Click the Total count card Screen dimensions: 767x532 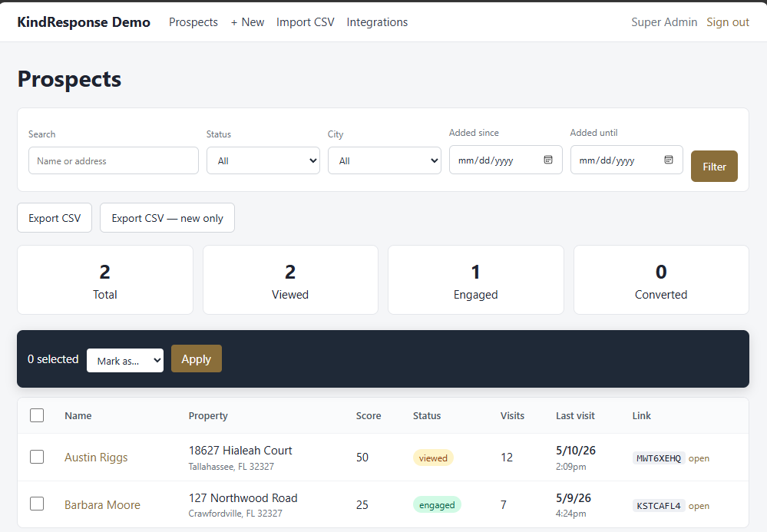pos(105,280)
